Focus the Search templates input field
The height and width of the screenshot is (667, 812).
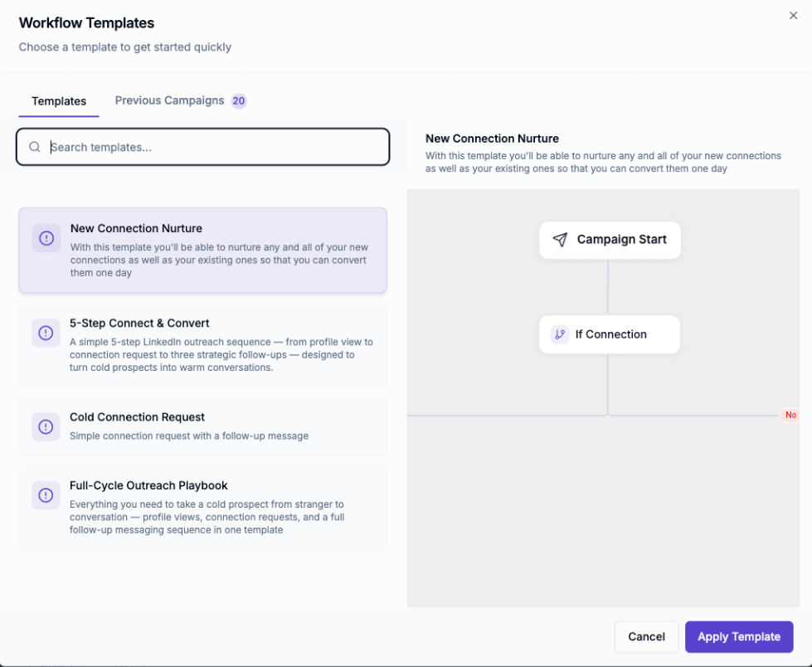203,147
